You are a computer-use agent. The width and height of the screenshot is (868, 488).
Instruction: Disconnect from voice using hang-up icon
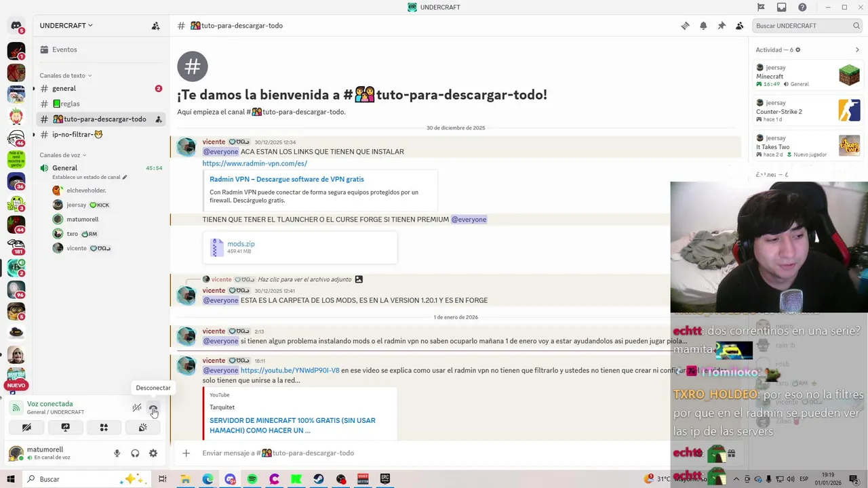153,408
